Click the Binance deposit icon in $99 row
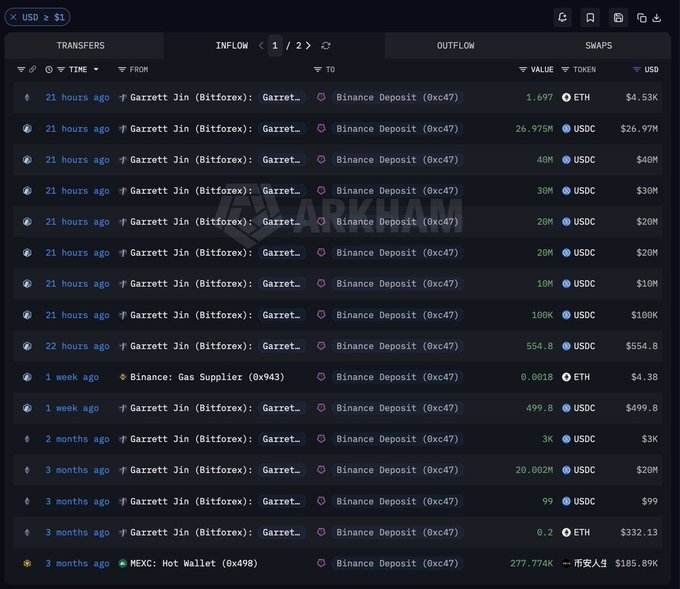 point(321,501)
